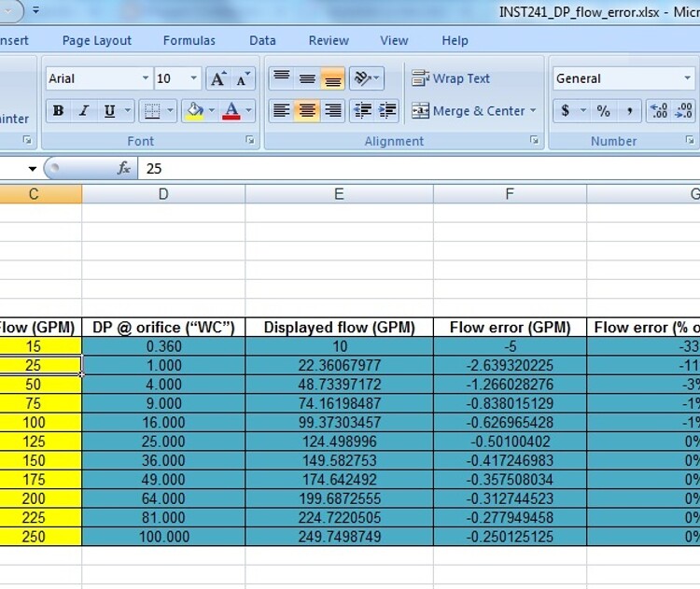
Task: Select cell showing 249.7498749
Action: pyautogui.click(x=340, y=537)
